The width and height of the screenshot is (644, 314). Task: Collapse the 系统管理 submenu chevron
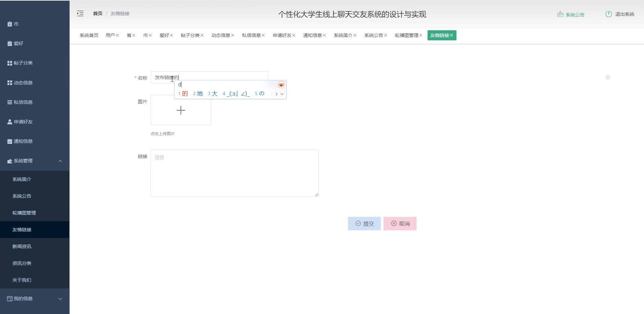tap(60, 161)
